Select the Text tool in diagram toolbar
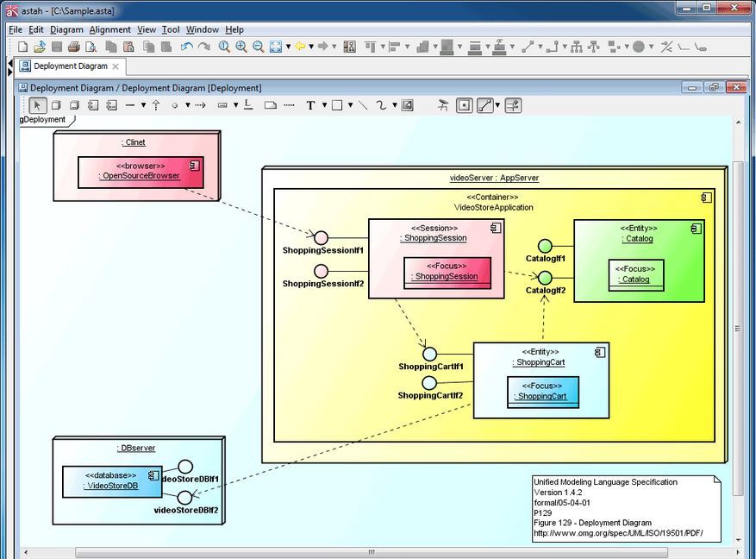 tap(310, 105)
